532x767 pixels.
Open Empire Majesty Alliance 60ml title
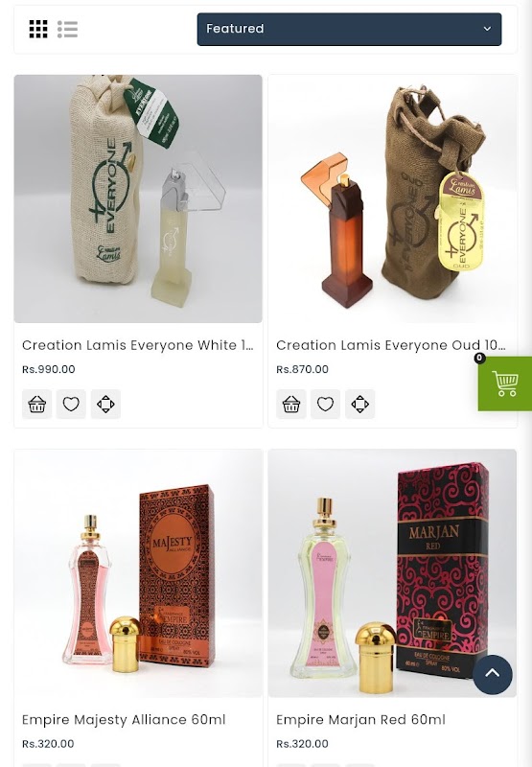click(124, 720)
